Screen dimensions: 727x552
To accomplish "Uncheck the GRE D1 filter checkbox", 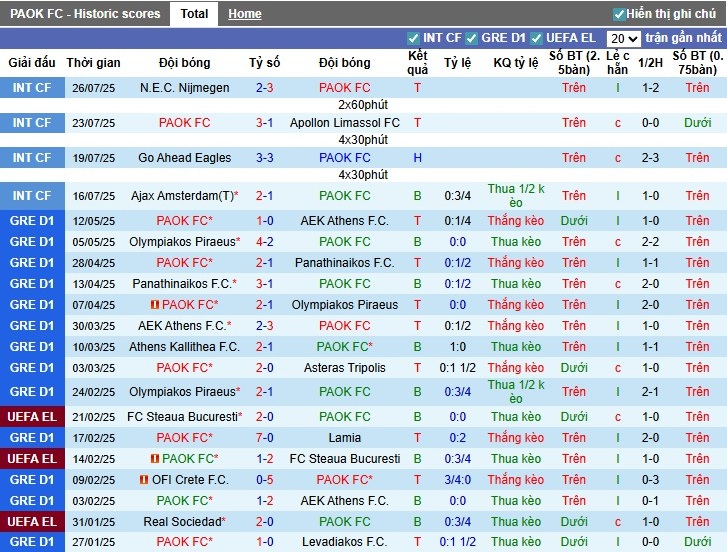I will pos(471,38).
